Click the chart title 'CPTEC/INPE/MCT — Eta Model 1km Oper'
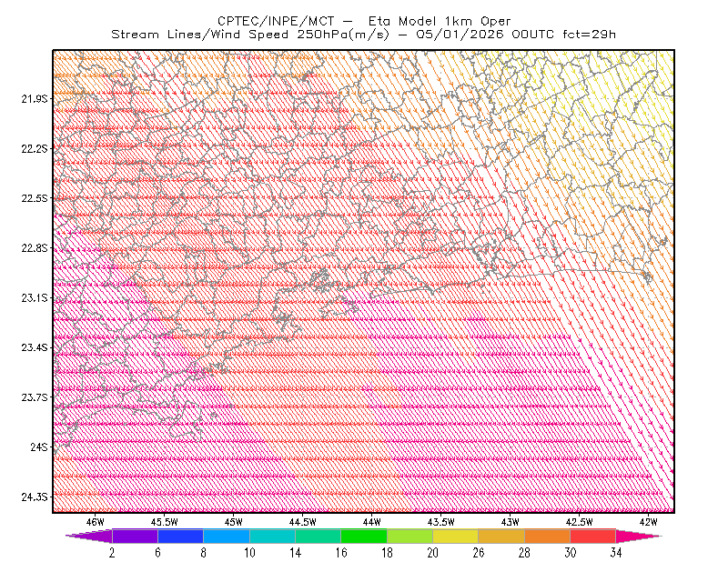The width and height of the screenshot is (728, 562). pos(364,21)
